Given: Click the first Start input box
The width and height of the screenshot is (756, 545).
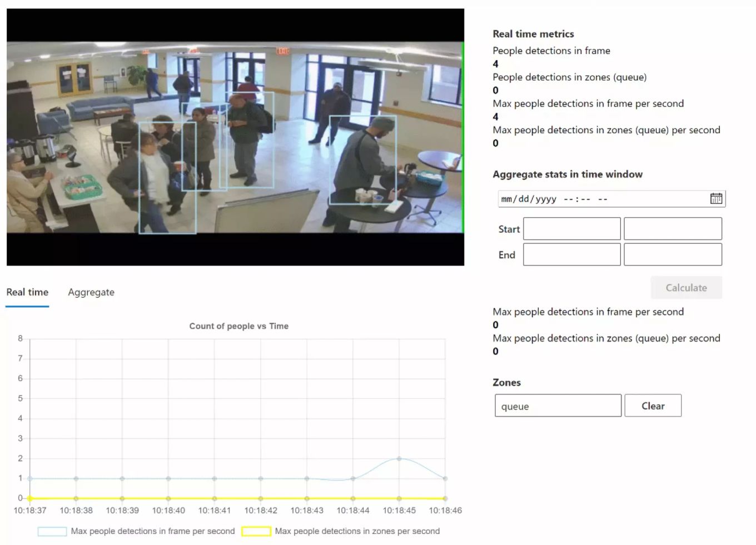Looking at the screenshot, I should click(x=571, y=229).
